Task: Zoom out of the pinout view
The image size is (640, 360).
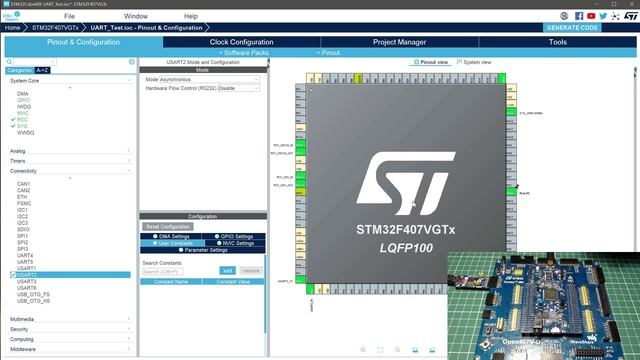Action: click(398, 350)
